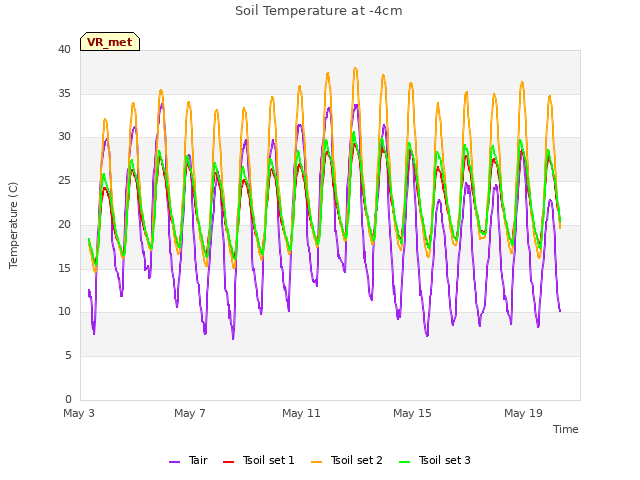Click the May 7 x-axis tick label
Image resolution: width=640 pixels, height=480 pixels.
(x=190, y=413)
